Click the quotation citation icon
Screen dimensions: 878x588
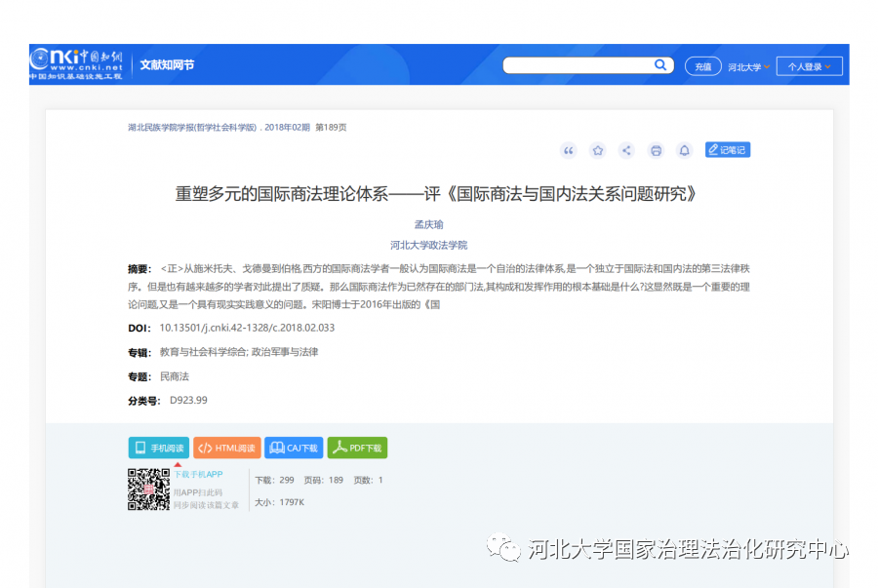coord(569,150)
